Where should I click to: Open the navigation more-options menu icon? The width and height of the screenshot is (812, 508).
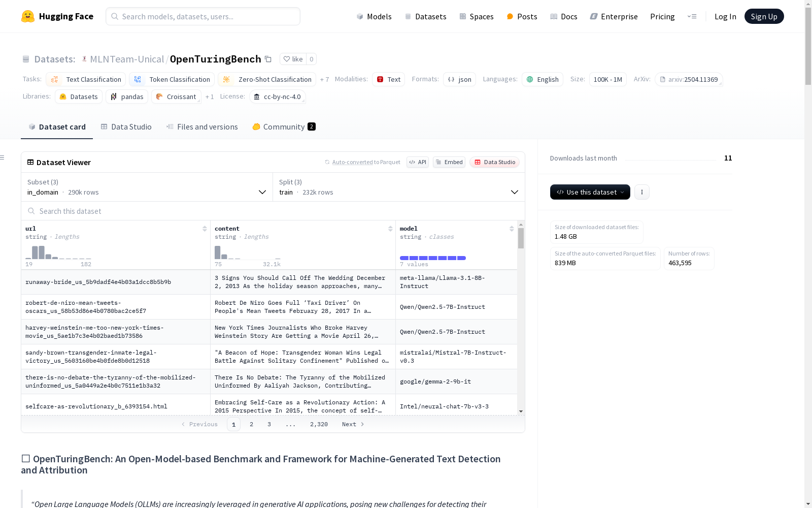692,16
